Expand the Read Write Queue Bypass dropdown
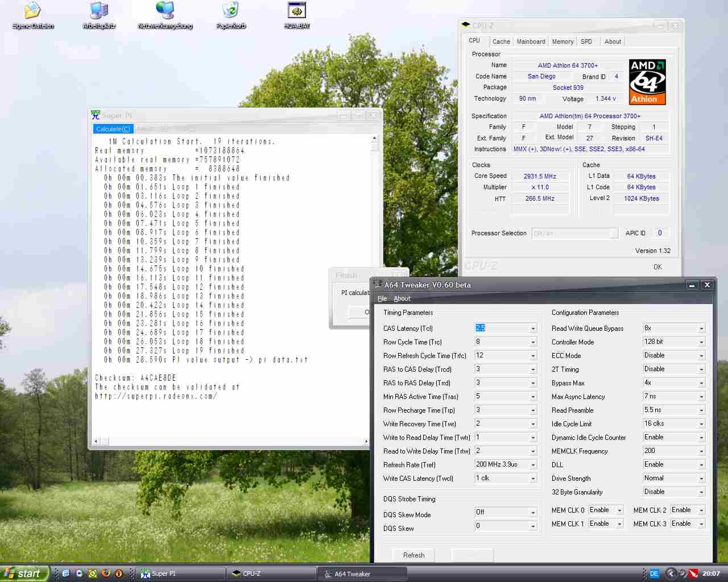The width and height of the screenshot is (728, 582). click(x=701, y=329)
